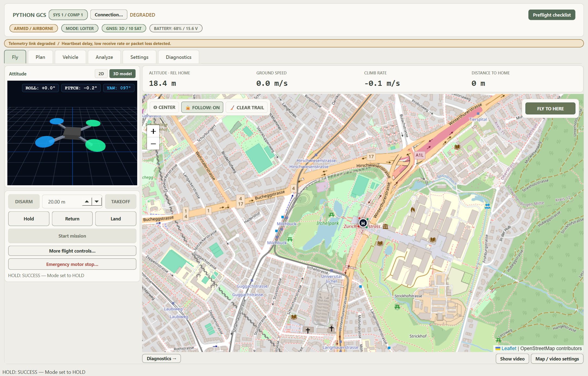Clear the flight trail
This screenshot has height=376, width=588.
click(x=247, y=107)
